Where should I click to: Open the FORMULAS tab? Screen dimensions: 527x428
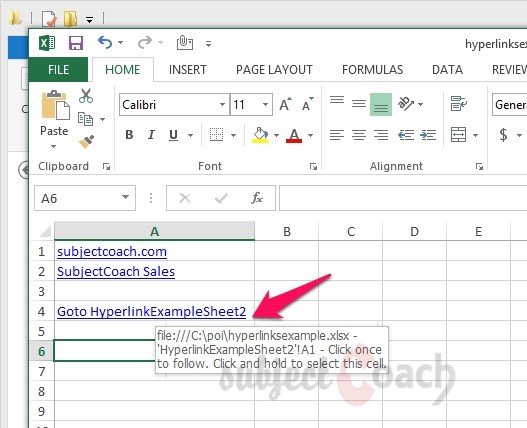(x=372, y=70)
